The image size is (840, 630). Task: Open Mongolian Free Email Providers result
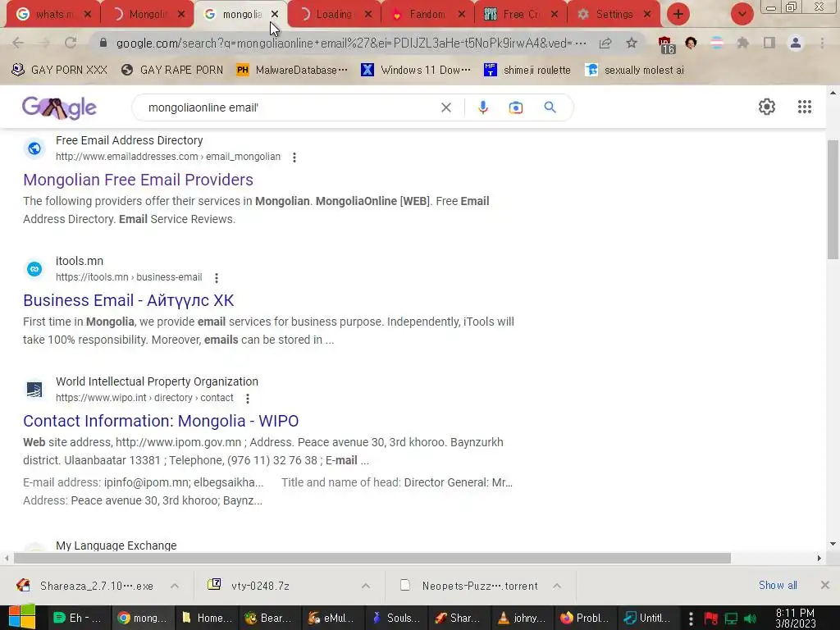pos(138,180)
